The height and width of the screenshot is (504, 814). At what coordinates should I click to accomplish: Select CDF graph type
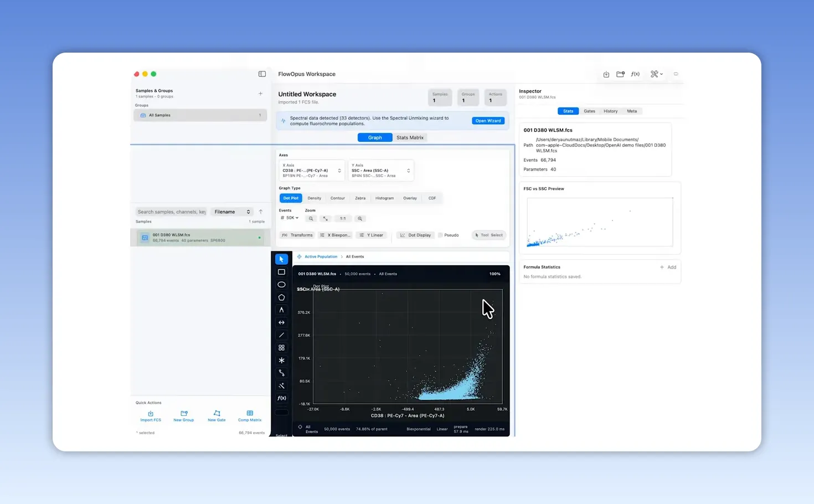[432, 198]
